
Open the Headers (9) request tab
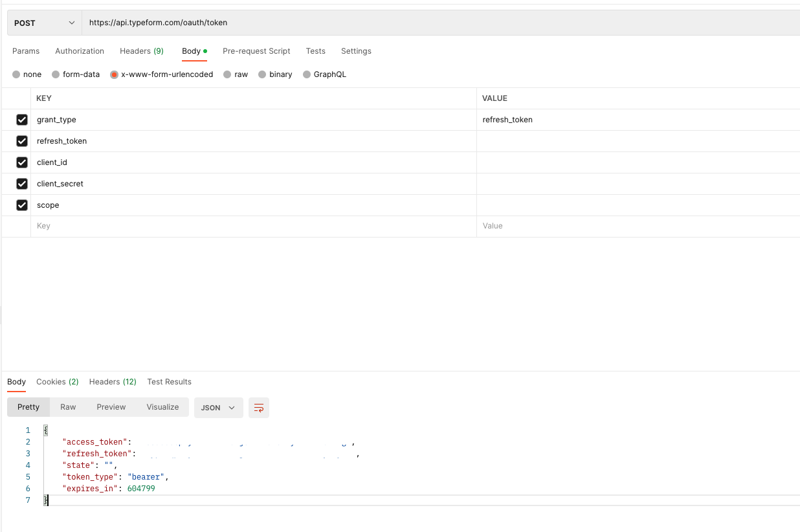tap(142, 51)
